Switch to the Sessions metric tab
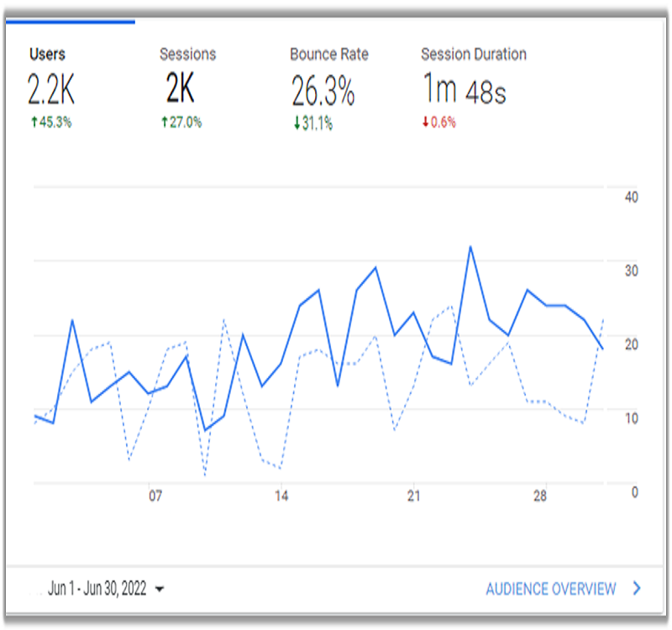The image size is (672, 630). (187, 55)
